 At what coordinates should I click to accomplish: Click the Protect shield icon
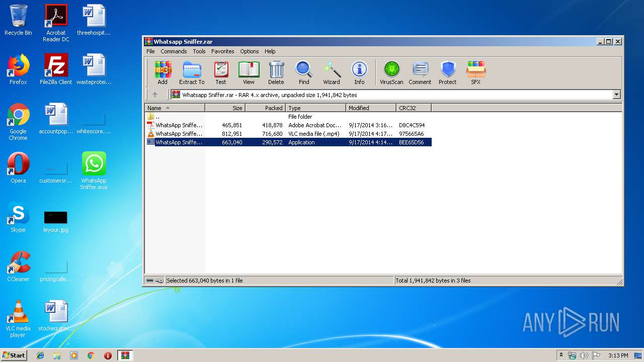[447, 73]
